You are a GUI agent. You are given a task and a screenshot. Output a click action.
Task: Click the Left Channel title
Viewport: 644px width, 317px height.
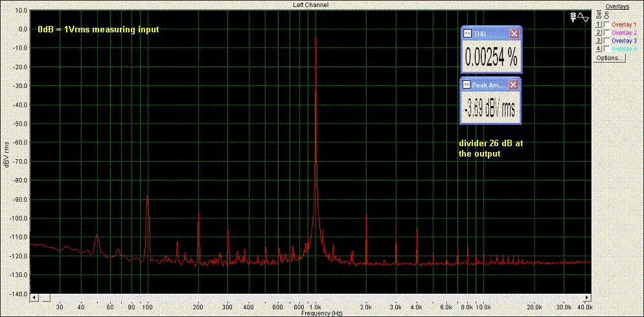tap(310, 5)
